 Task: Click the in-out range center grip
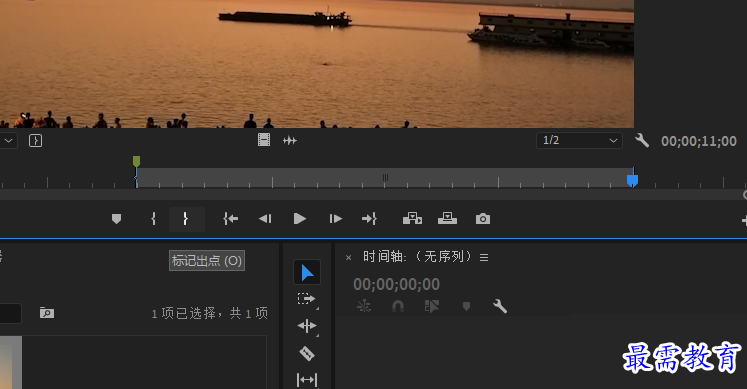[385, 178]
